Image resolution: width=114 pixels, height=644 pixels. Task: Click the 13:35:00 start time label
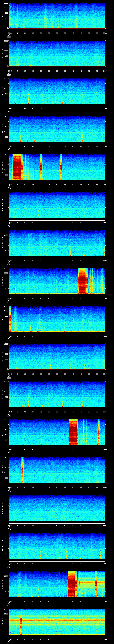click(9, 525)
